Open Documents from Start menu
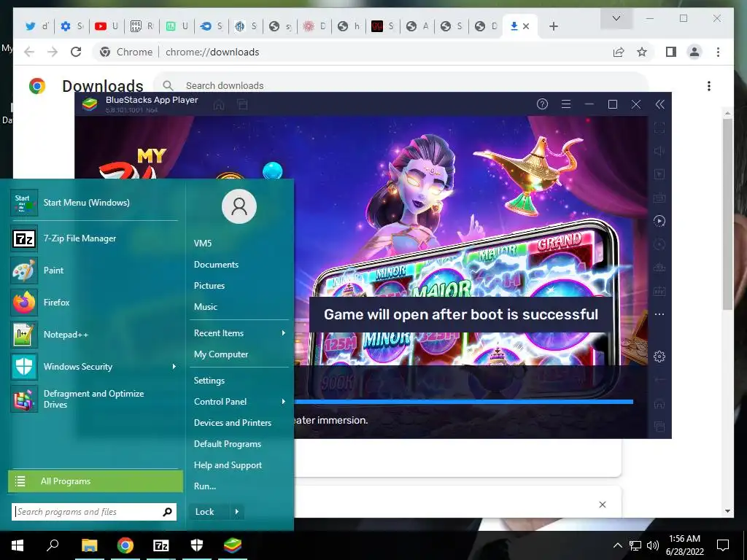 click(x=216, y=264)
